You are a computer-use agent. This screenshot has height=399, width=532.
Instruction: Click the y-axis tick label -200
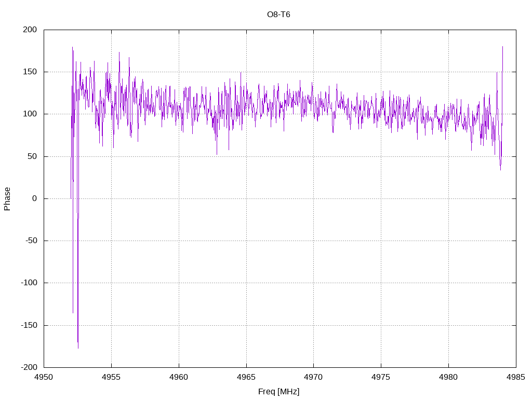[29, 367]
